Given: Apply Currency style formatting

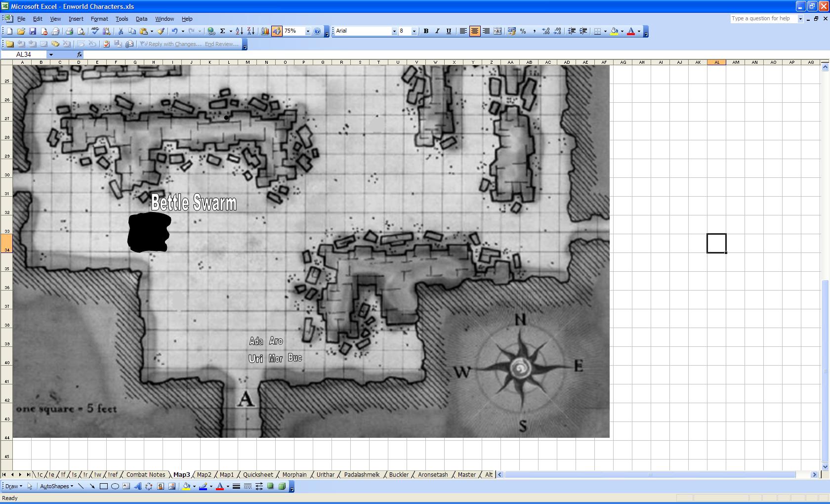Looking at the screenshot, I should (511, 31).
